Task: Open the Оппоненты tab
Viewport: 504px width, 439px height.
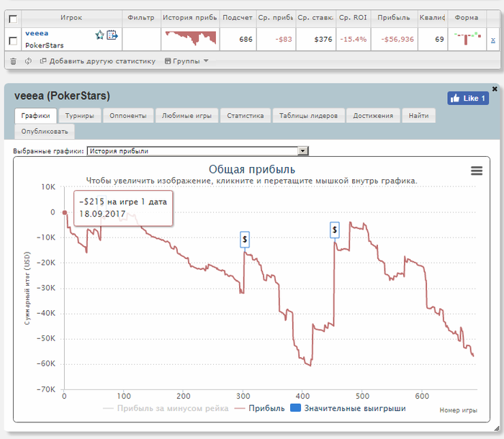Action: pyautogui.click(x=128, y=116)
